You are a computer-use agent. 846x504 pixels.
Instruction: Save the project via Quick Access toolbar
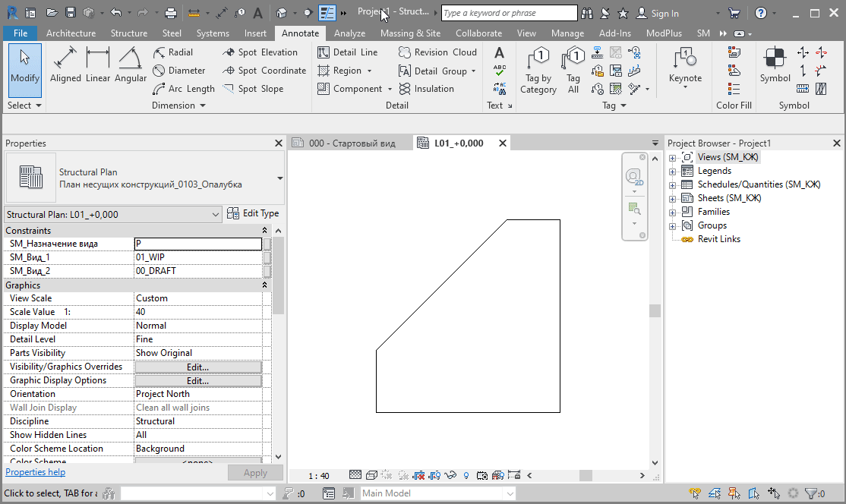[71, 13]
